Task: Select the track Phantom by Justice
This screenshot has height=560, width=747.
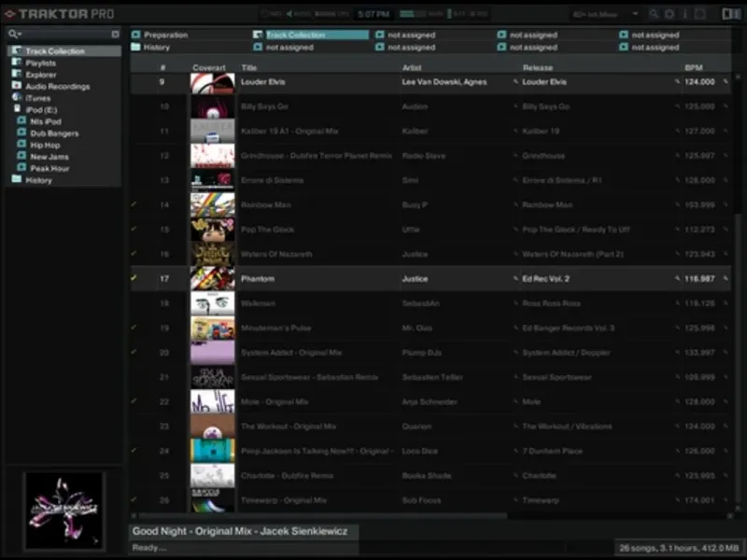Action: pyautogui.click(x=257, y=279)
